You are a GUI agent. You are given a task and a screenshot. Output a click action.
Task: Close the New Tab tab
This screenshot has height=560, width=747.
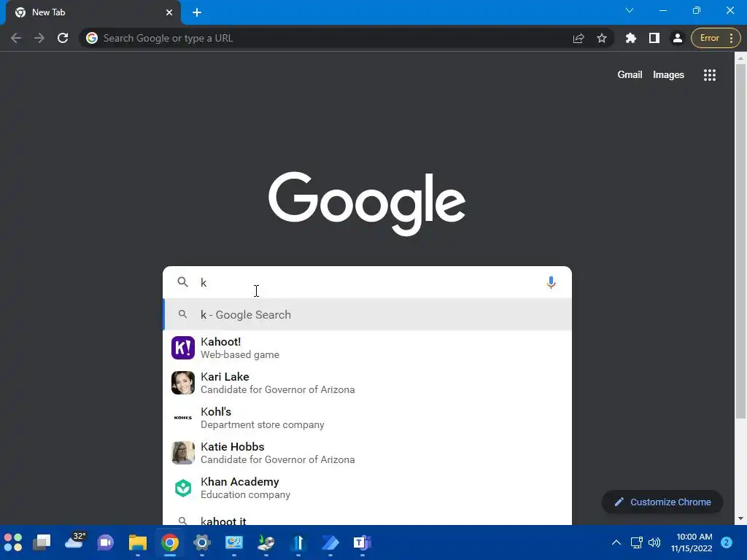click(x=169, y=12)
